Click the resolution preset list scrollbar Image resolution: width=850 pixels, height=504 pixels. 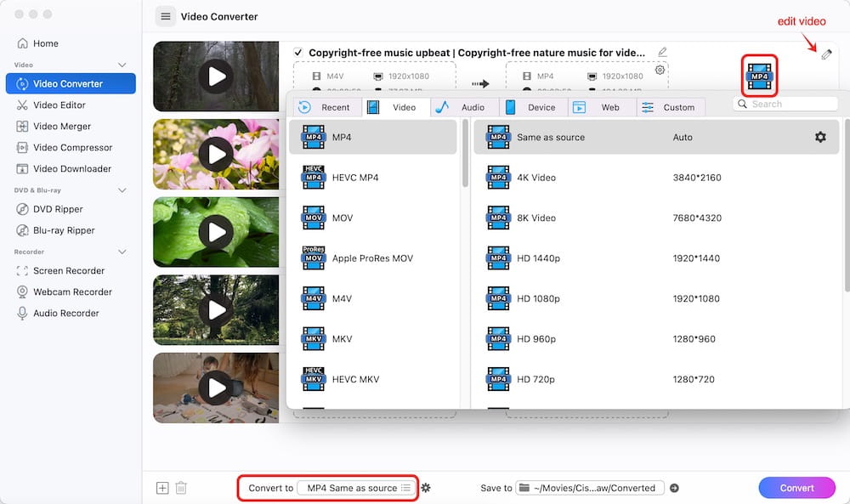pos(847,206)
